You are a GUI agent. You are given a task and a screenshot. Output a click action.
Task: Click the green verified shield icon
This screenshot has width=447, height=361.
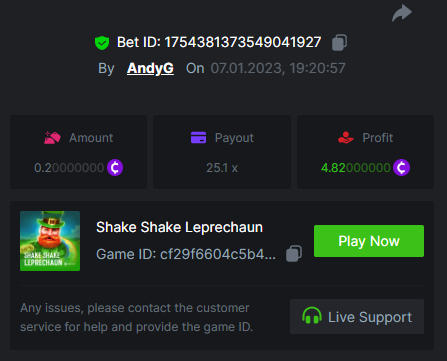[x=102, y=43]
